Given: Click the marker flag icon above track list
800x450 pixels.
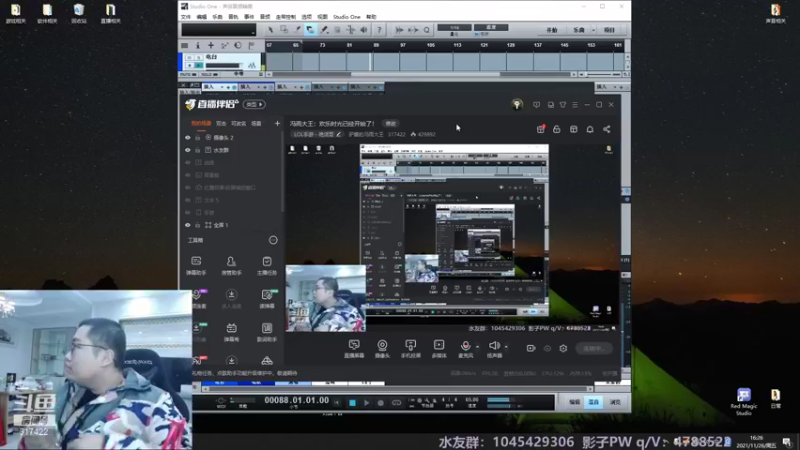Looking at the screenshot, I should click(x=252, y=45).
